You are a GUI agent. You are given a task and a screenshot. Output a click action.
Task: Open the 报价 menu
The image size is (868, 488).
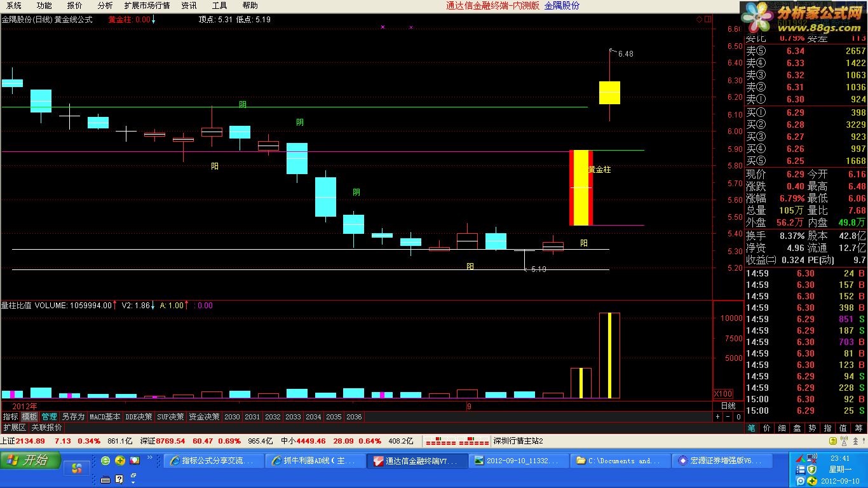(x=74, y=5)
